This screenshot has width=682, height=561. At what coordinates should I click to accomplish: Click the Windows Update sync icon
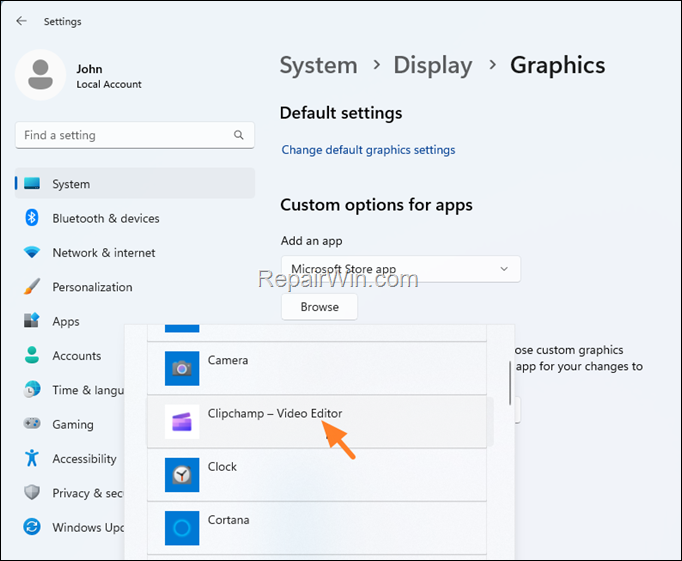pos(32,527)
